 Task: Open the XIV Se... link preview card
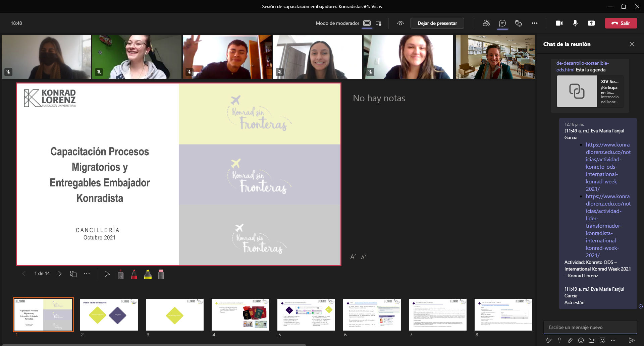tap(590, 91)
